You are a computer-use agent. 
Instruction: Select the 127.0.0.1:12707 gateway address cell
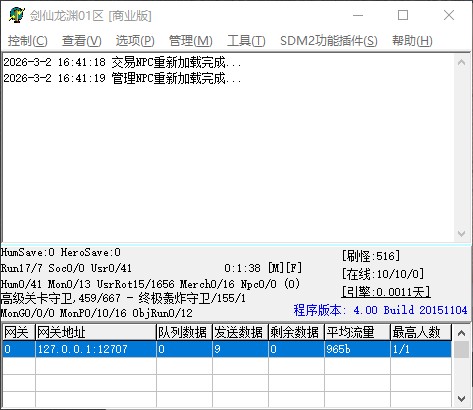(96, 349)
